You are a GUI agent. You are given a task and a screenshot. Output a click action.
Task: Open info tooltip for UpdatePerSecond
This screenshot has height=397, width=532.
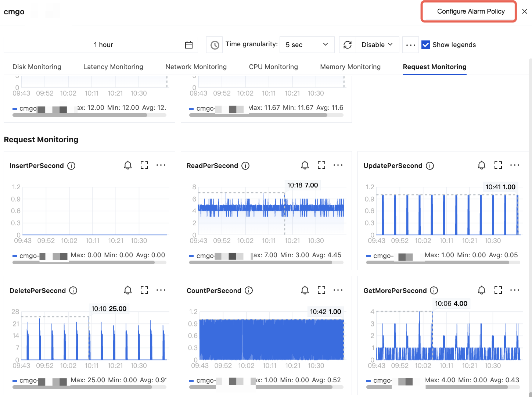pyautogui.click(x=430, y=166)
